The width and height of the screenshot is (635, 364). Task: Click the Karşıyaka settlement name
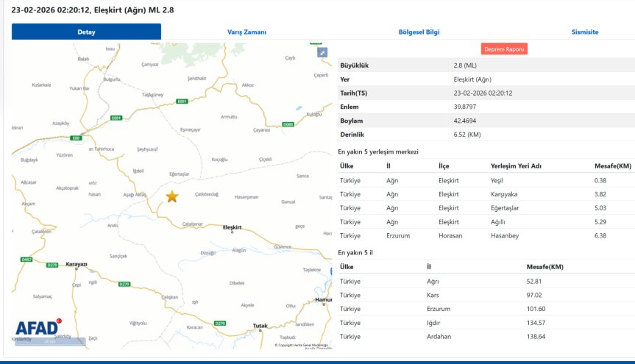[x=504, y=194]
